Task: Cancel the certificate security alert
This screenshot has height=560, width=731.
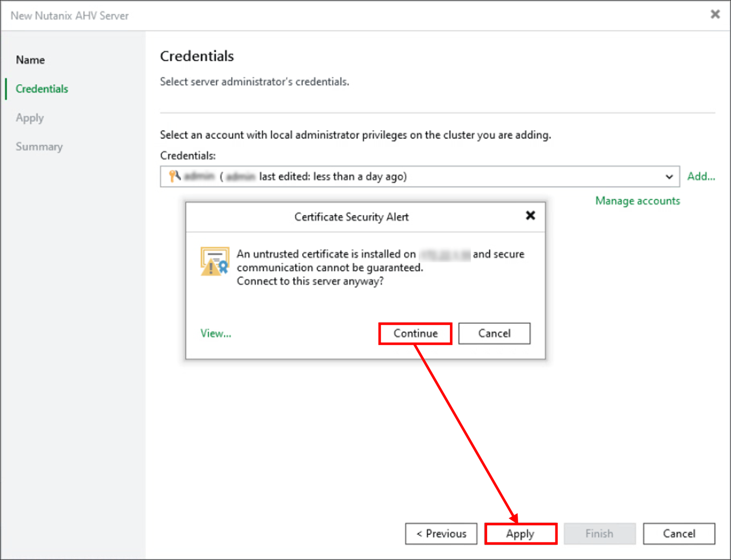Action: [494, 333]
